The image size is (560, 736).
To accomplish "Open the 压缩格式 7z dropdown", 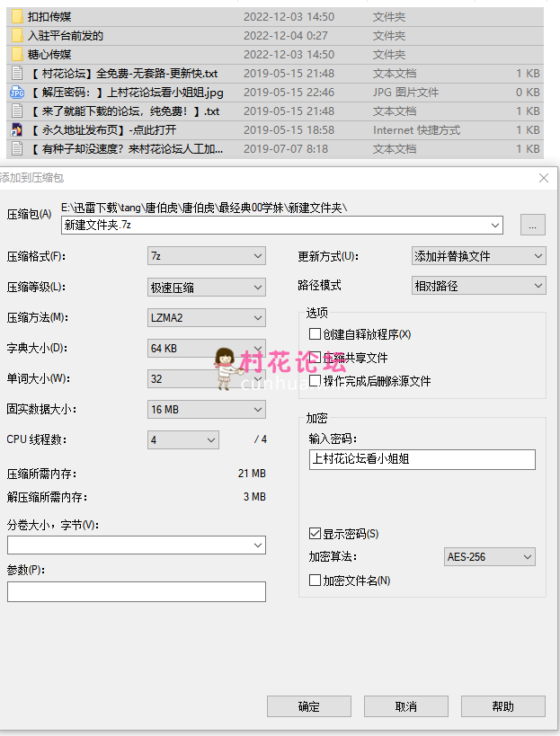I will click(x=207, y=256).
